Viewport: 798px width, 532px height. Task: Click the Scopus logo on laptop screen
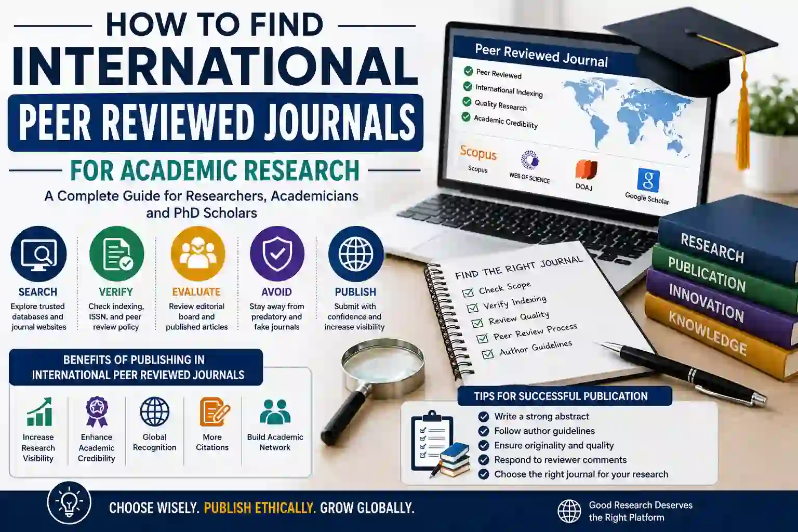click(478, 154)
